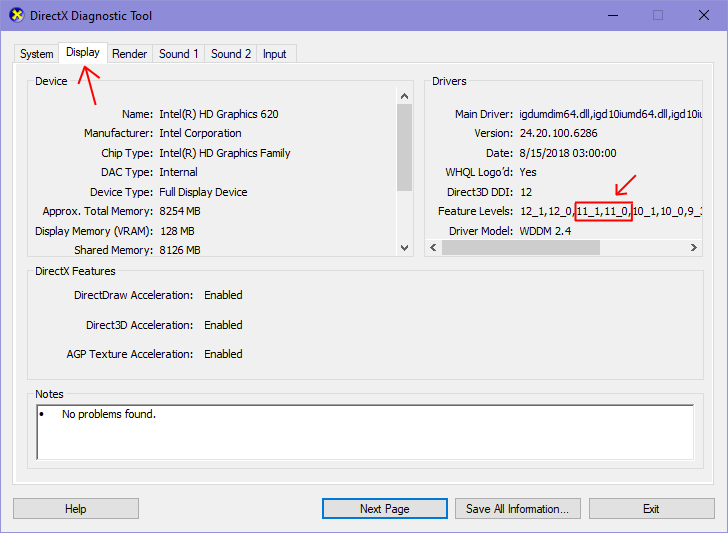Click the DirectX Diagnostic Tool title icon
728x533 pixels.
pyautogui.click(x=17, y=15)
